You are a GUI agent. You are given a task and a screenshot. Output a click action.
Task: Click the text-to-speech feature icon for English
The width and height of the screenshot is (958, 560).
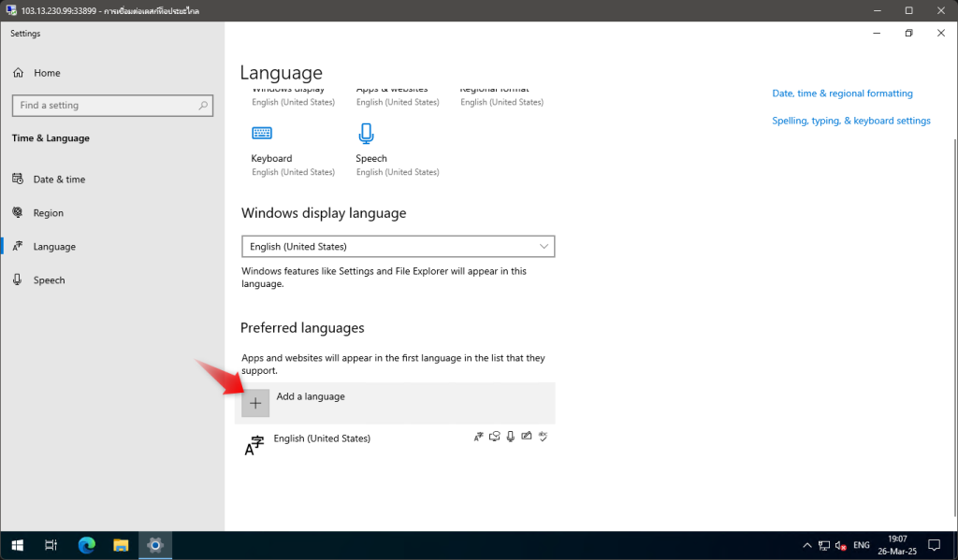[x=494, y=437]
